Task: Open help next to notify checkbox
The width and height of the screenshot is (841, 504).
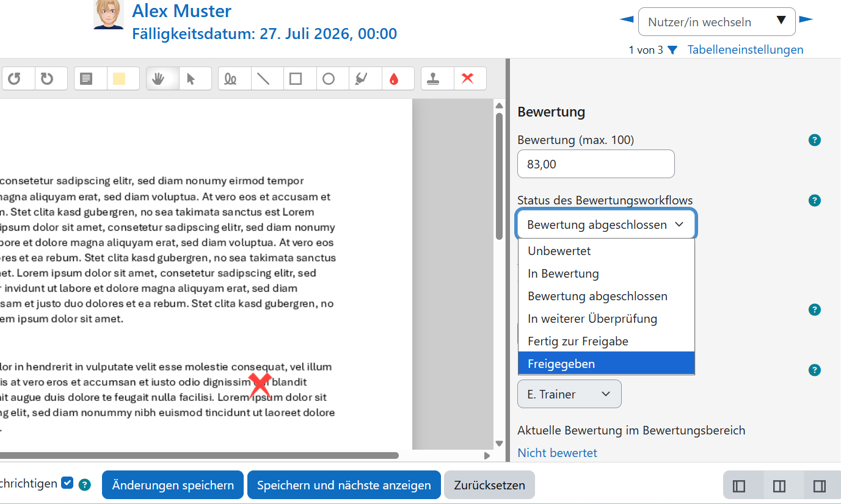Action: click(85, 485)
